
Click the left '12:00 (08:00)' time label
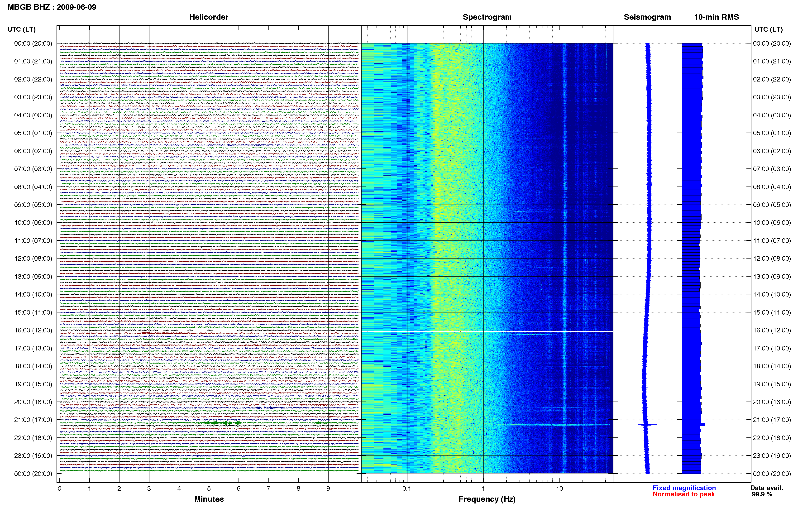pos(33,258)
